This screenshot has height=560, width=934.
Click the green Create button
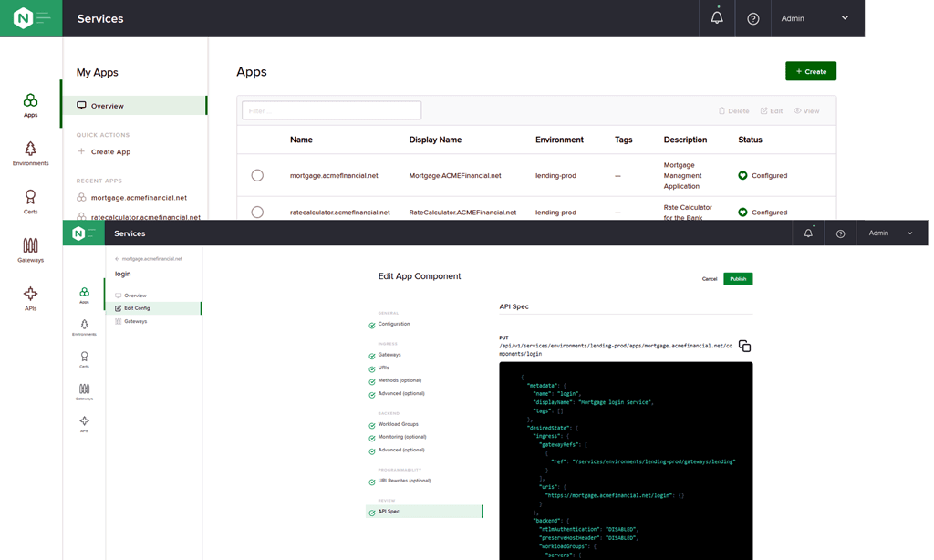(x=811, y=71)
